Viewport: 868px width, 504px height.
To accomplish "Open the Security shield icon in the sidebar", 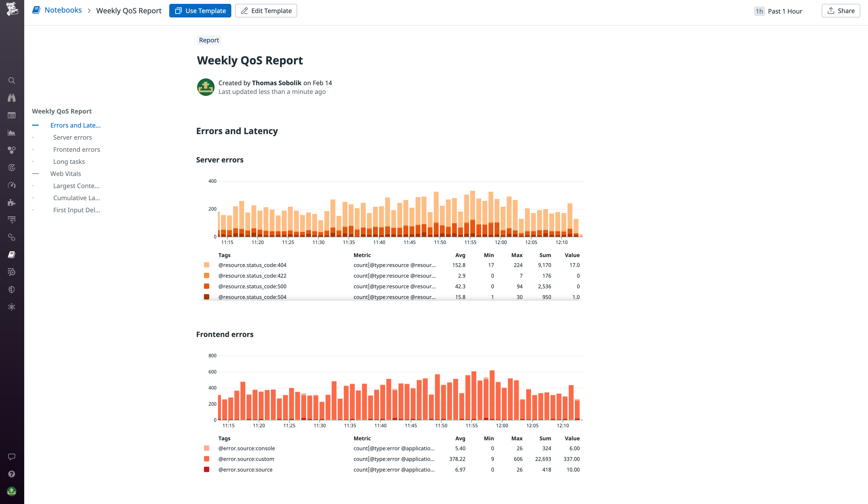I will [x=12, y=289].
